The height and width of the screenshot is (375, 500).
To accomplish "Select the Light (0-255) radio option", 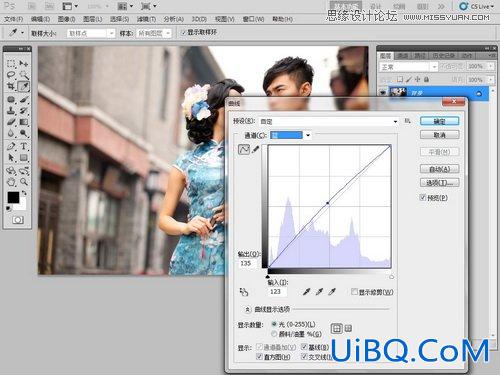I will click(274, 324).
